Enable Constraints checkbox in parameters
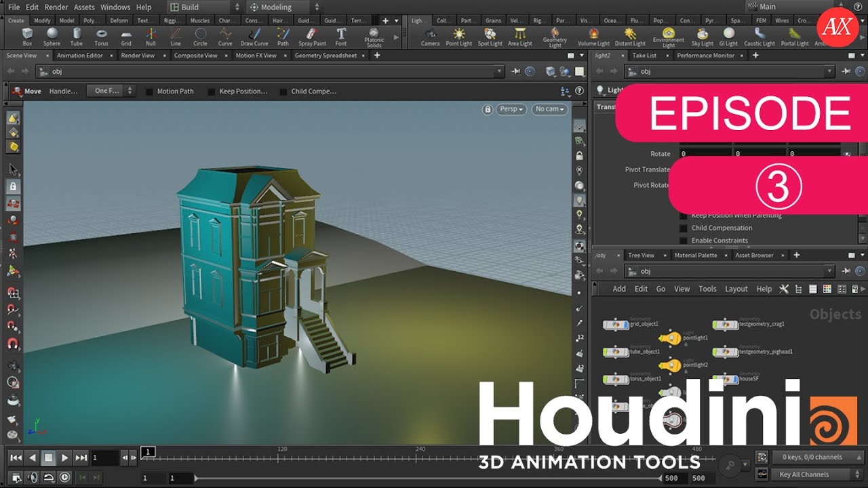The height and width of the screenshot is (488, 868). tap(684, 241)
